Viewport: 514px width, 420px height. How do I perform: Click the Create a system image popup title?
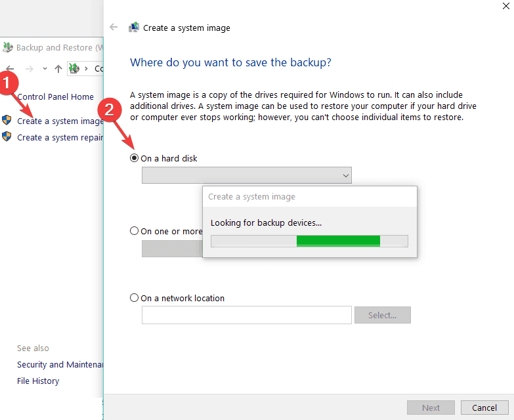point(252,197)
